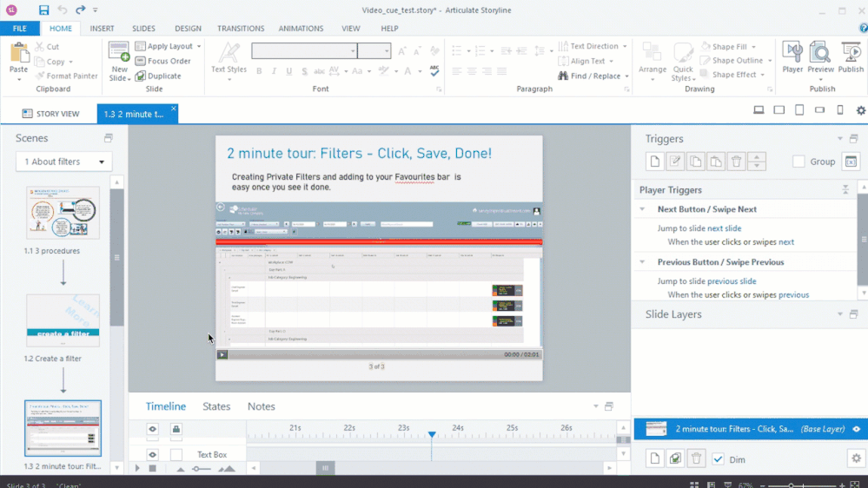Image resolution: width=868 pixels, height=488 pixels.
Task: Open layer properties gear icon
Action: tap(857, 458)
